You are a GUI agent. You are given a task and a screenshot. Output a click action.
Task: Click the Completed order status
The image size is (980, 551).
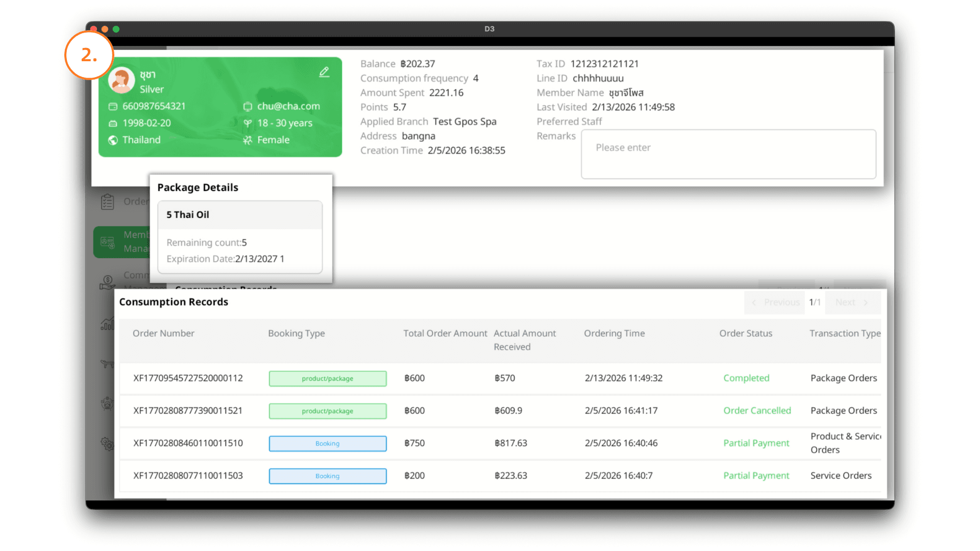pos(746,378)
